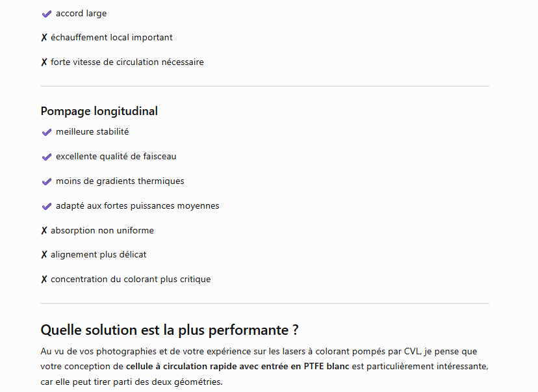The width and height of the screenshot is (538, 392).
Task: Click the text 'excellente qualité de faisceau'
Action: [x=116, y=157]
